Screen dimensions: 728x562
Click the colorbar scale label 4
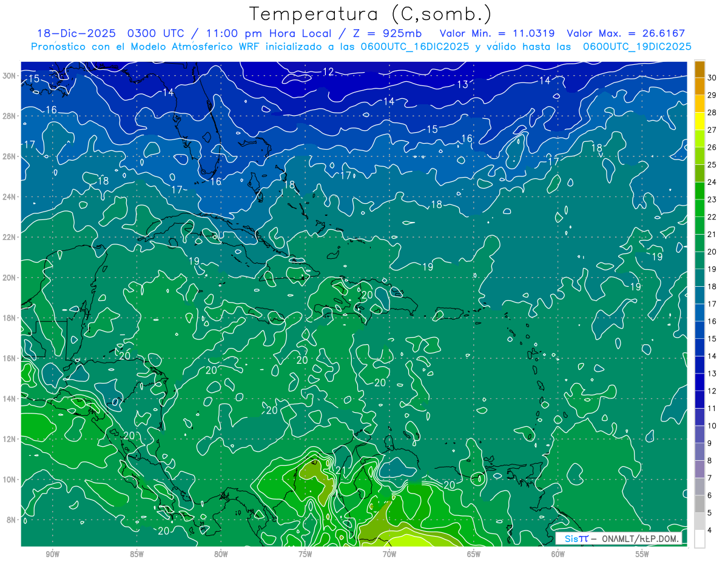point(710,530)
